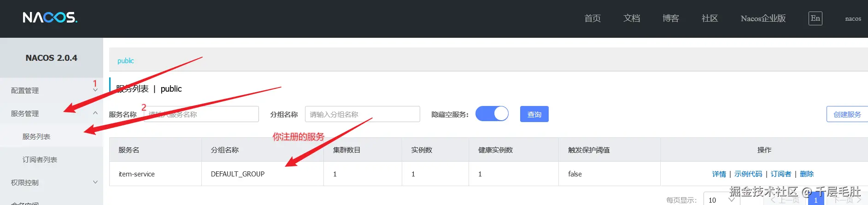The image size is (868, 205).
Task: Click the NACOS logo
Action: tap(50, 18)
